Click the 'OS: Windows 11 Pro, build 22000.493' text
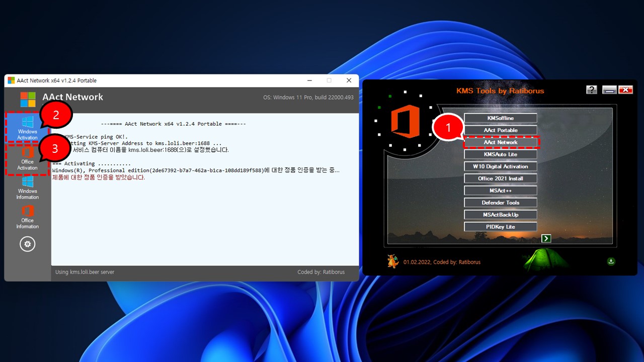Screen dimensions: 644x362 308,98
